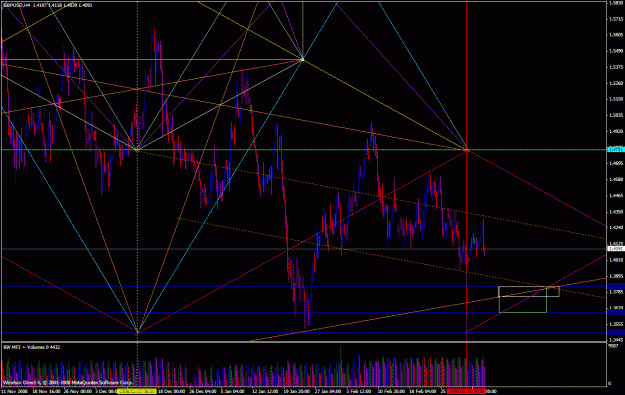625x395 pixels.
Task: Click the 12 Jan 12:00 time axis label
Action: point(266,391)
